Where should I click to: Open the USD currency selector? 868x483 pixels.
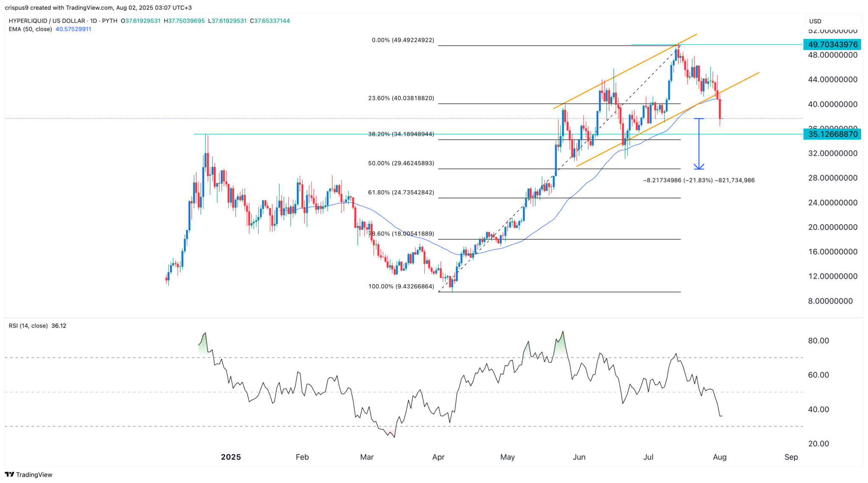(832, 21)
